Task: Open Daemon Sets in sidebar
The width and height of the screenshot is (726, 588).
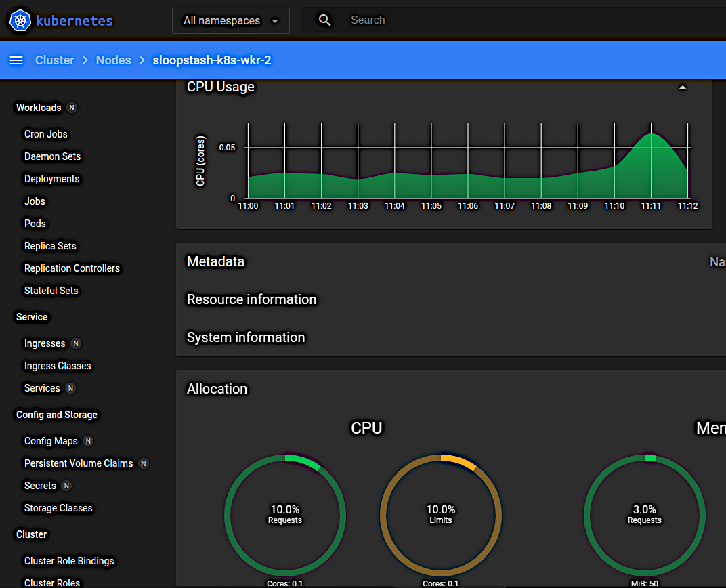Action: [x=52, y=156]
